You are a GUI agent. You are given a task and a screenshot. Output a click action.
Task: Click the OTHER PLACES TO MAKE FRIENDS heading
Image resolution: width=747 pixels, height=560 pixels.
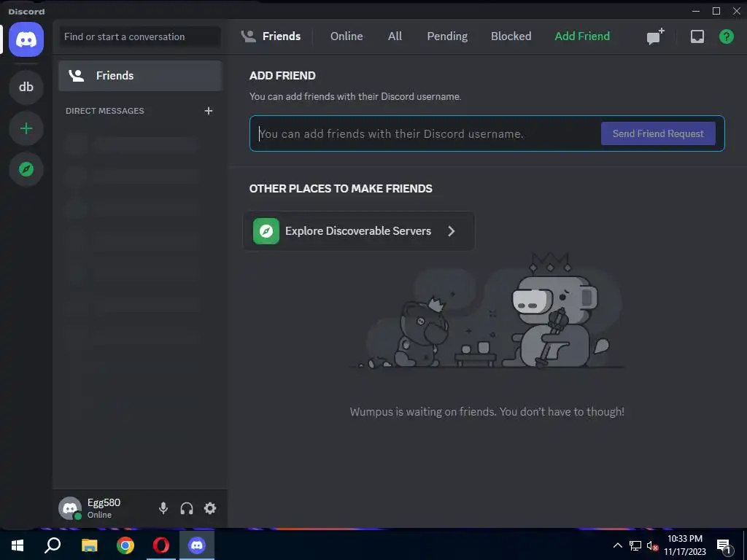pyautogui.click(x=341, y=189)
